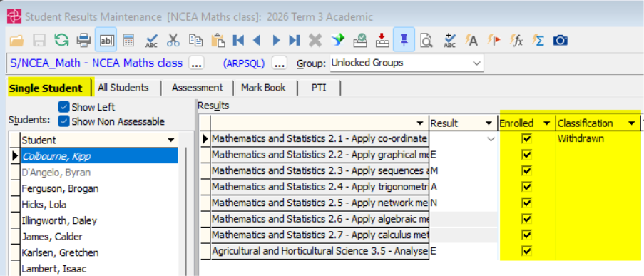Click the green tick tray icon

coord(360,40)
